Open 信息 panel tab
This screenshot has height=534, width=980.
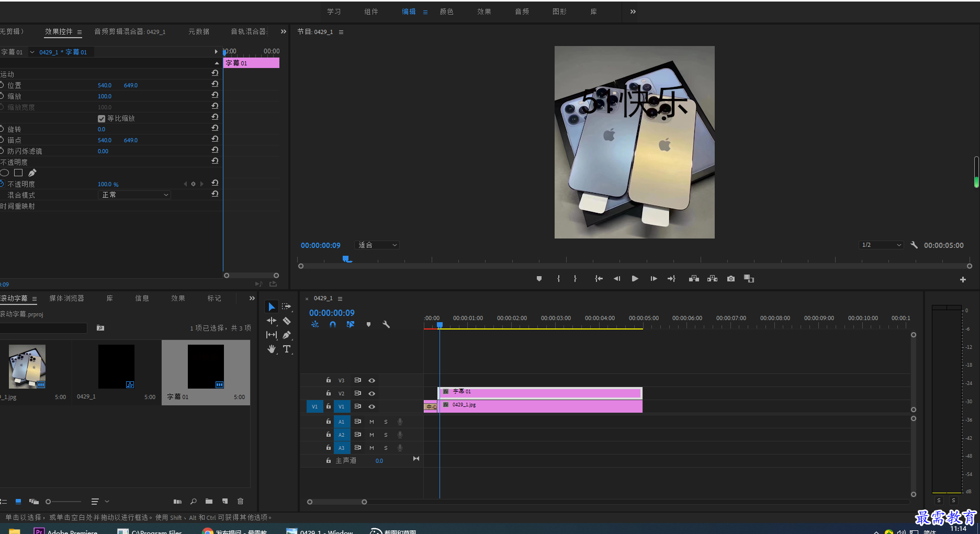point(142,298)
